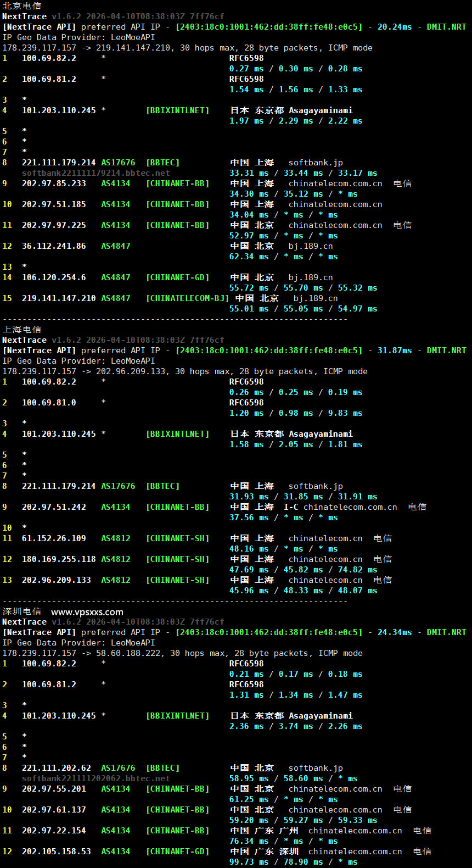The image size is (472, 868).
Task: Click the 31.87ms API latency value
Action: pyautogui.click(x=395, y=350)
